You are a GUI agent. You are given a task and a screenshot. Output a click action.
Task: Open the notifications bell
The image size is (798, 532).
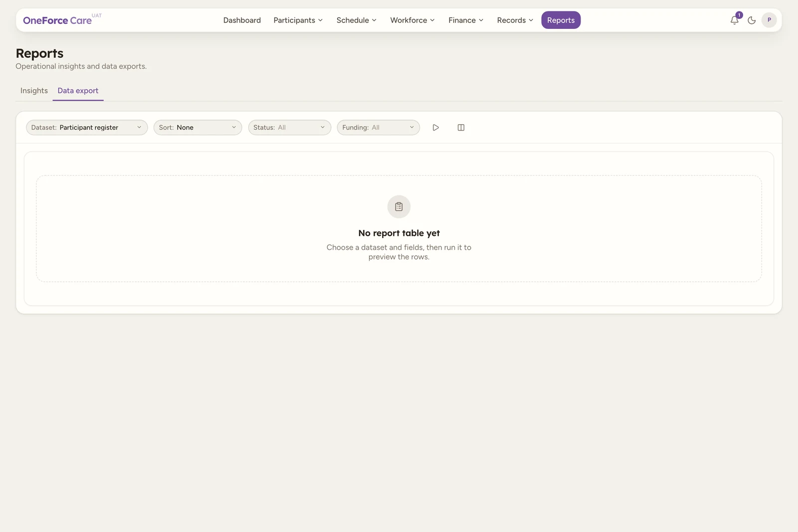point(735,20)
